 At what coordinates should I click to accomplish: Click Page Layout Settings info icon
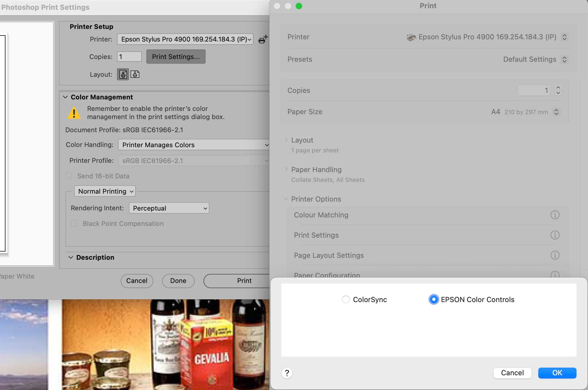555,255
